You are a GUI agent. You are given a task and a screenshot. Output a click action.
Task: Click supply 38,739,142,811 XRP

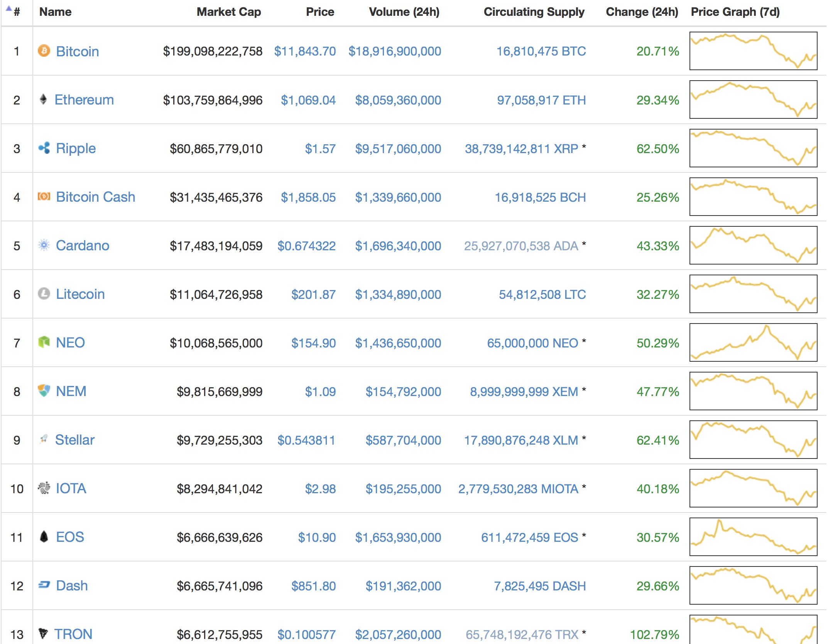coord(521,149)
